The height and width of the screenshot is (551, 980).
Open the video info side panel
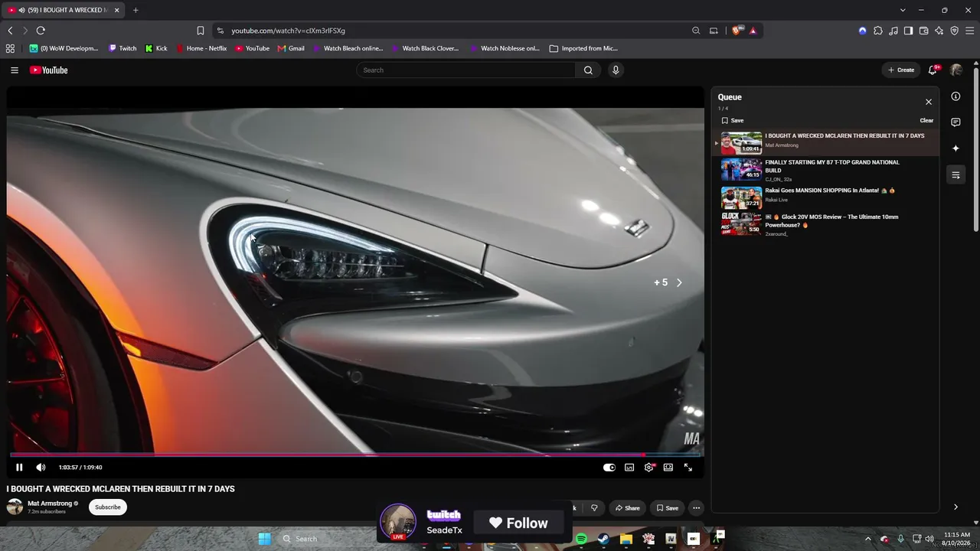coord(955,96)
